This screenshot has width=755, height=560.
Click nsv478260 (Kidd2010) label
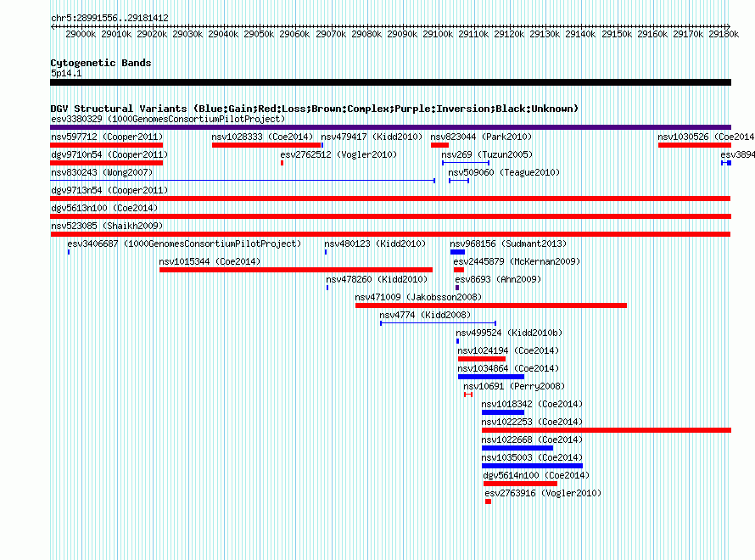(377, 279)
